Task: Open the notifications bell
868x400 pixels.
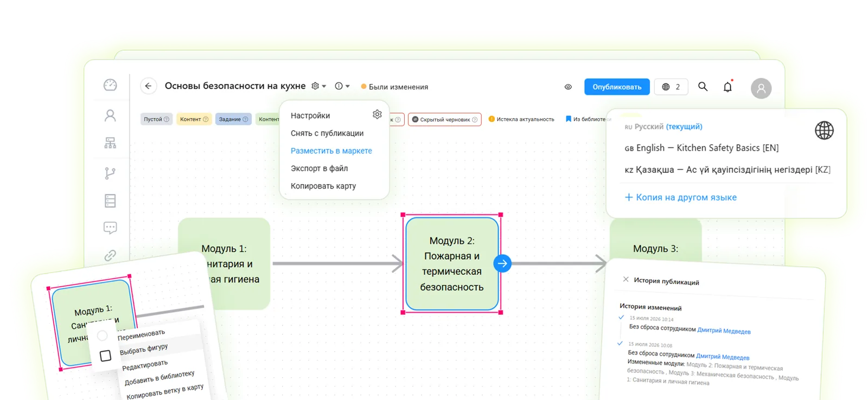Action: point(727,87)
